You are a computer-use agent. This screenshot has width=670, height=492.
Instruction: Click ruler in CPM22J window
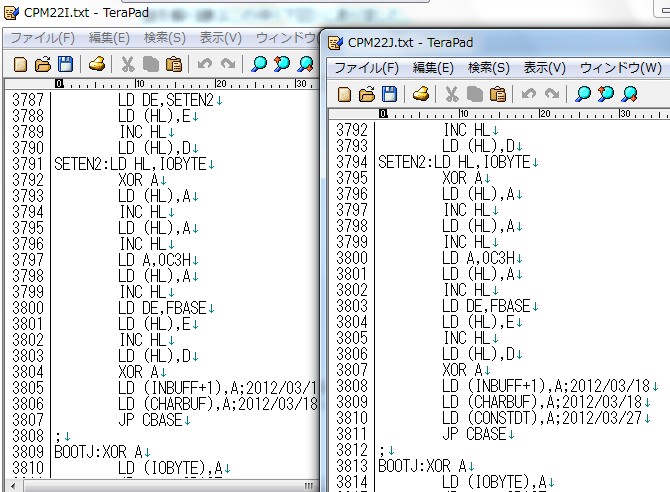499,114
